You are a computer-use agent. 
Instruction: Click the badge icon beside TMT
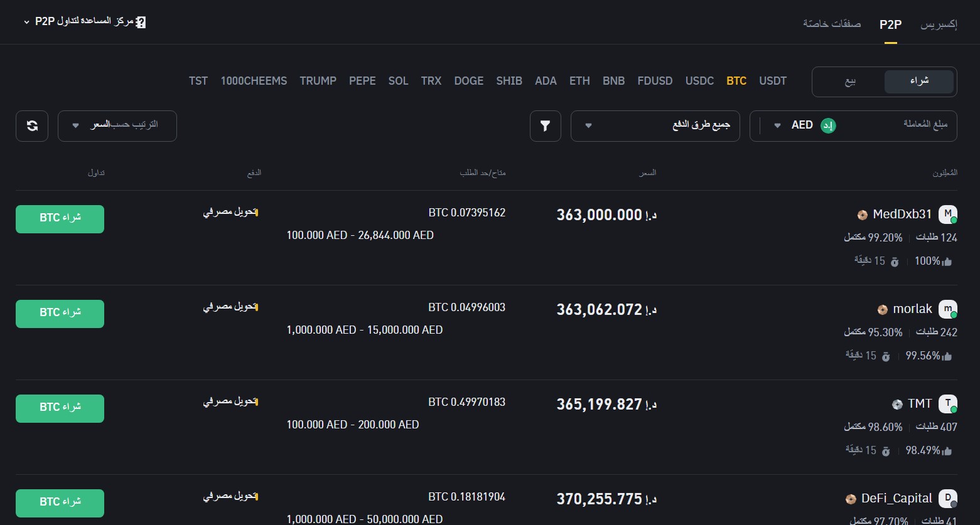coord(897,405)
